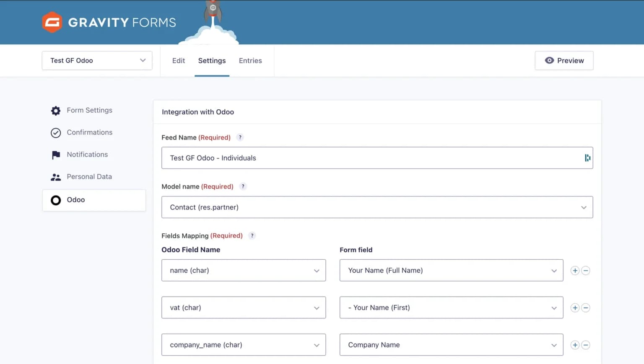Switch to the Edit tab
Image resolution: width=644 pixels, height=364 pixels.
point(178,61)
